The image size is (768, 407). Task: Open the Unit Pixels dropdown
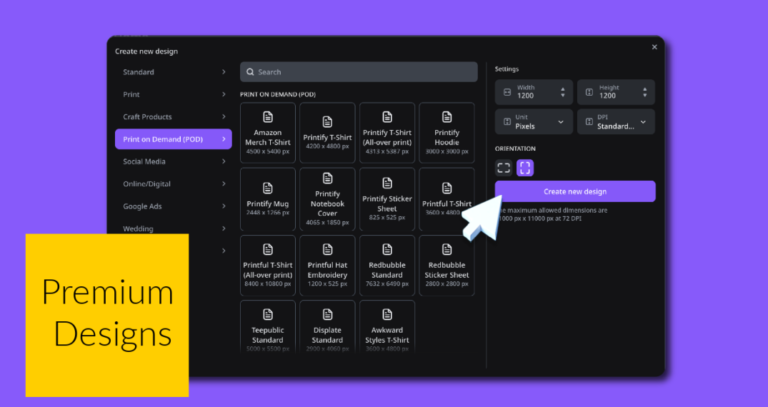click(534, 121)
